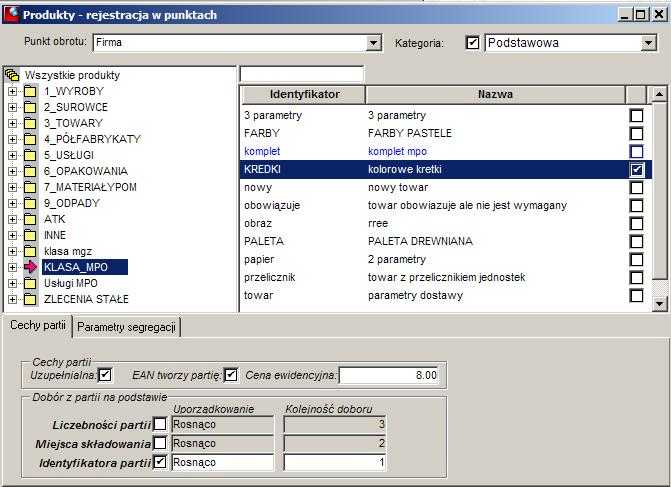The height and width of the screenshot is (487, 671).
Task: Click folder icon of Usługi MPO
Action: point(30,283)
